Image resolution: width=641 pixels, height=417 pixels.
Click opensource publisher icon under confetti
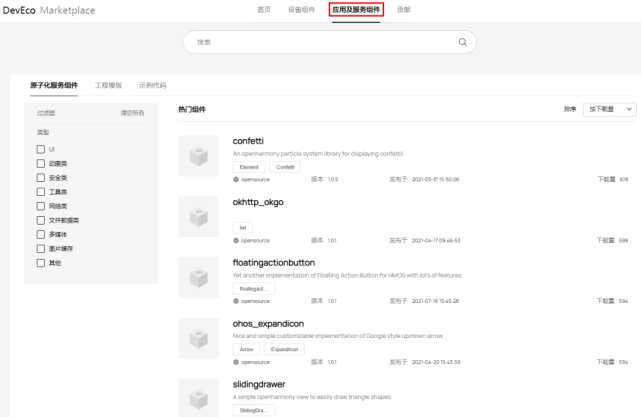click(236, 179)
